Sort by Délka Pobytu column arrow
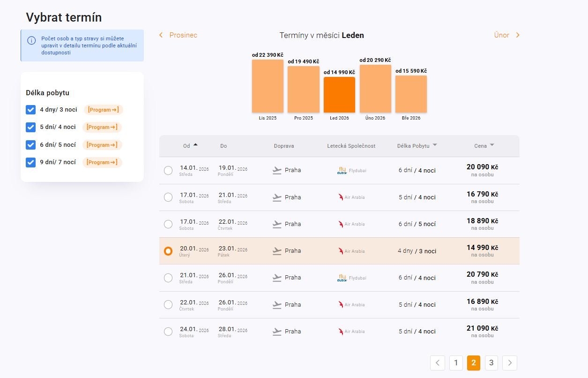The width and height of the screenshot is (588, 378). [435, 145]
